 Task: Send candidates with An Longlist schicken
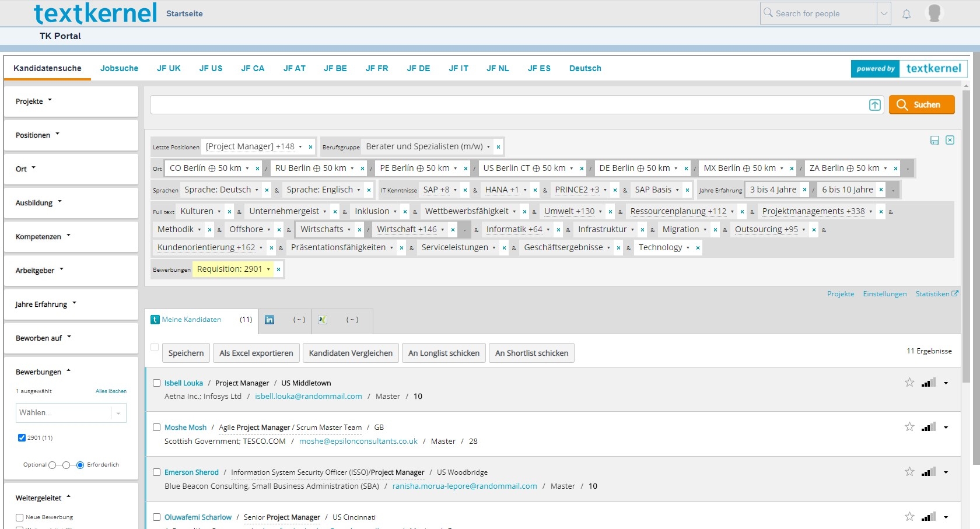point(444,353)
